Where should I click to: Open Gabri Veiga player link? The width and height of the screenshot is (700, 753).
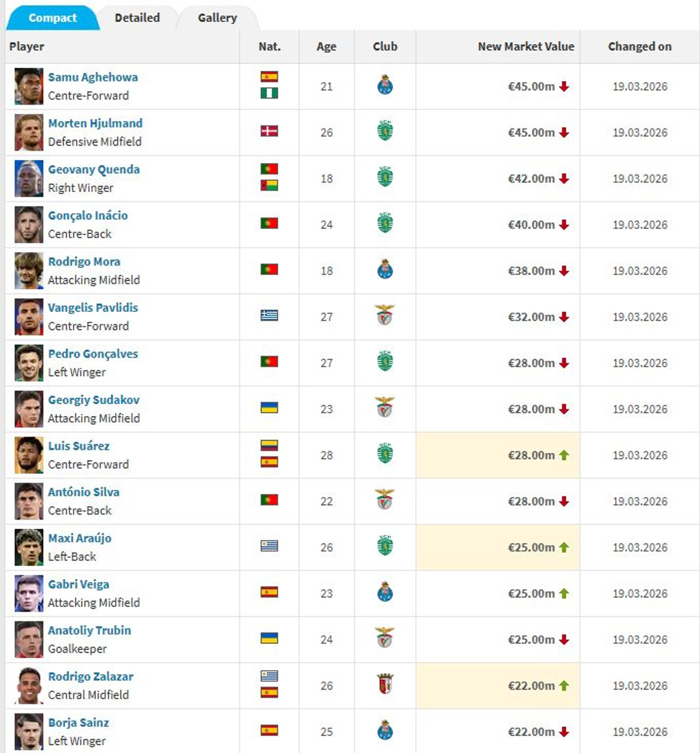[78, 584]
